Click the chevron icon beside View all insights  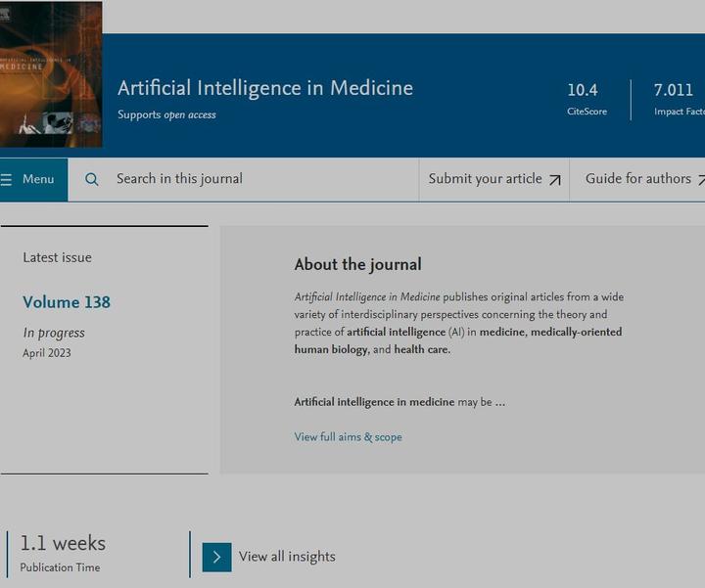click(217, 557)
